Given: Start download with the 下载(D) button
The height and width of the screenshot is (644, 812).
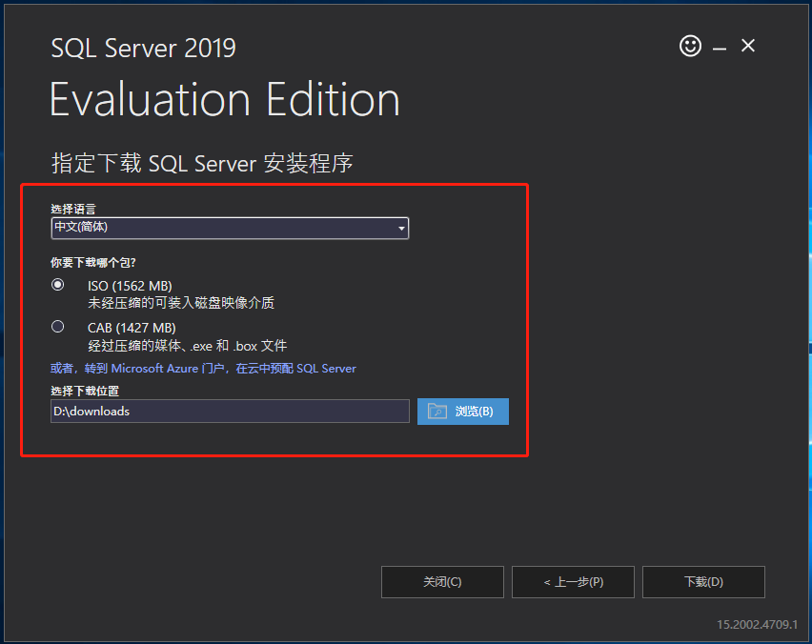Looking at the screenshot, I should click(703, 582).
